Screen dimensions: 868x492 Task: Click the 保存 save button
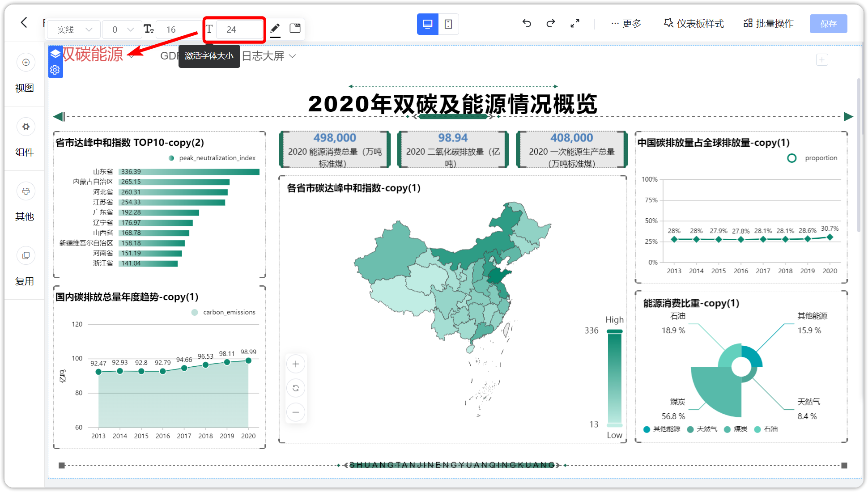point(828,24)
